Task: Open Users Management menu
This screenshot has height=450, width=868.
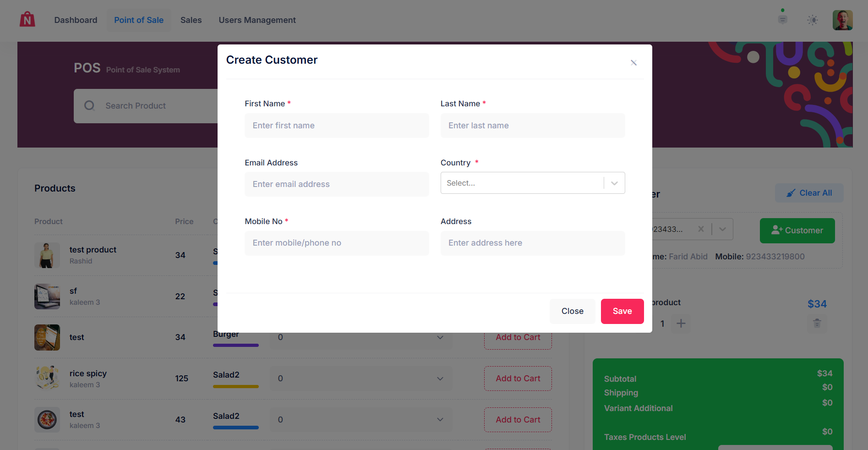Action: 257,20
